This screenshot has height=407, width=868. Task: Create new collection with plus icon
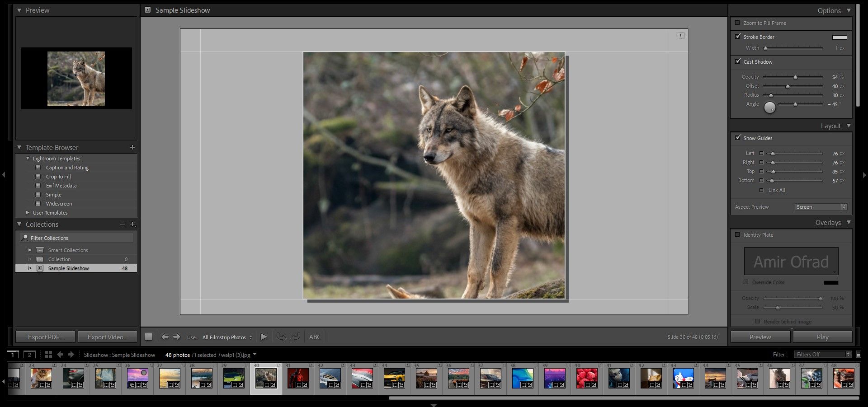pyautogui.click(x=133, y=224)
